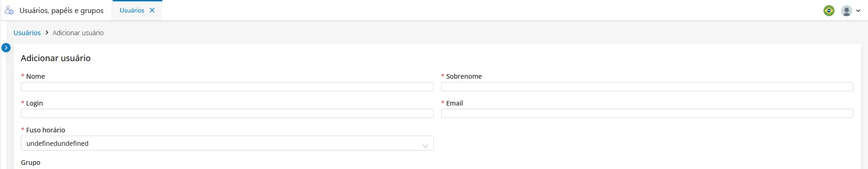Select the 'Usuários, papéis e grupos' module title
Screen dimensions: 868x169
point(61,10)
